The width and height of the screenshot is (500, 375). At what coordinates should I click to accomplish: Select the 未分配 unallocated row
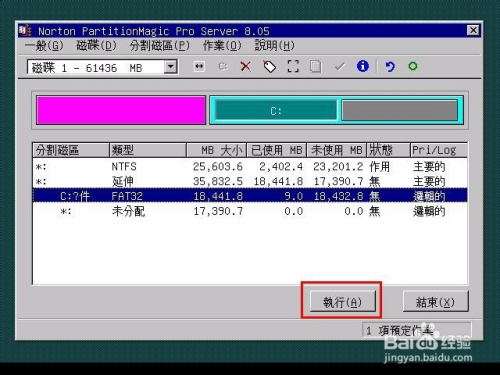coord(250,211)
